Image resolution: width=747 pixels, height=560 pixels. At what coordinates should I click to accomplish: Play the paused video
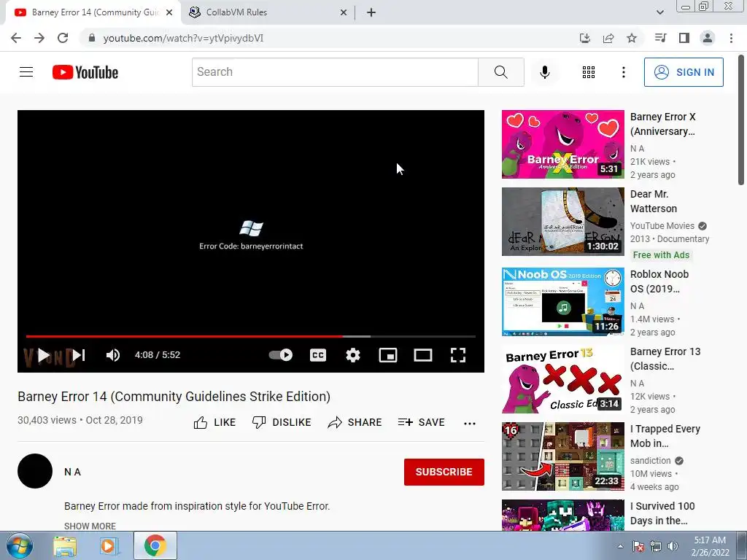(x=43, y=355)
